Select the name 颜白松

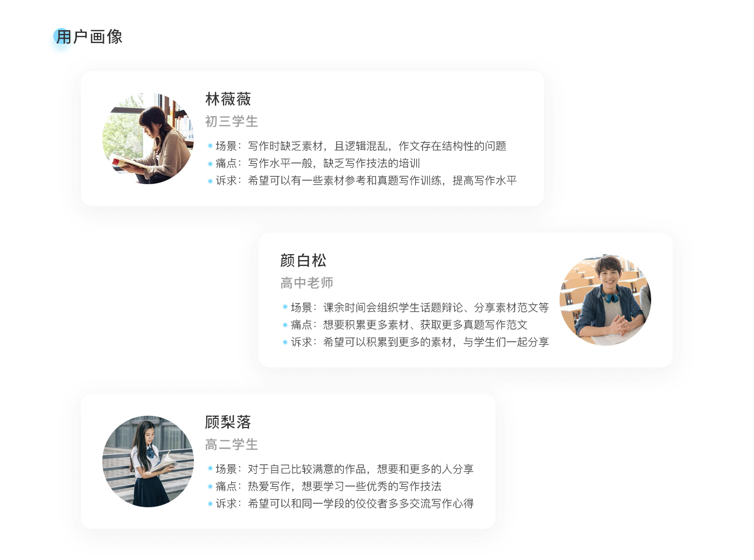(303, 261)
